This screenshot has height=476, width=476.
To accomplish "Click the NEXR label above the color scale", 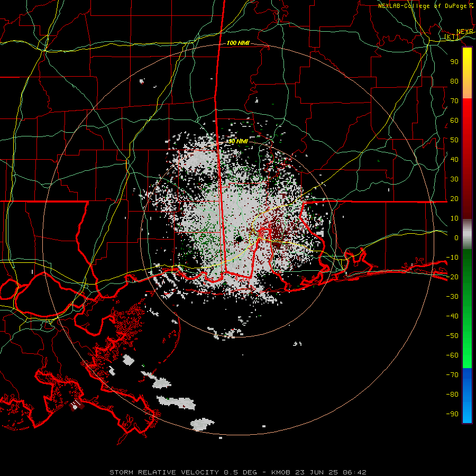I will pyautogui.click(x=465, y=32).
